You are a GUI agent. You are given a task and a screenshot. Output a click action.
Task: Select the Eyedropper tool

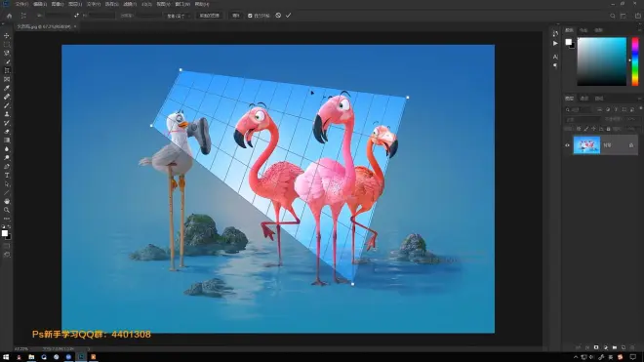pyautogui.click(x=7, y=88)
